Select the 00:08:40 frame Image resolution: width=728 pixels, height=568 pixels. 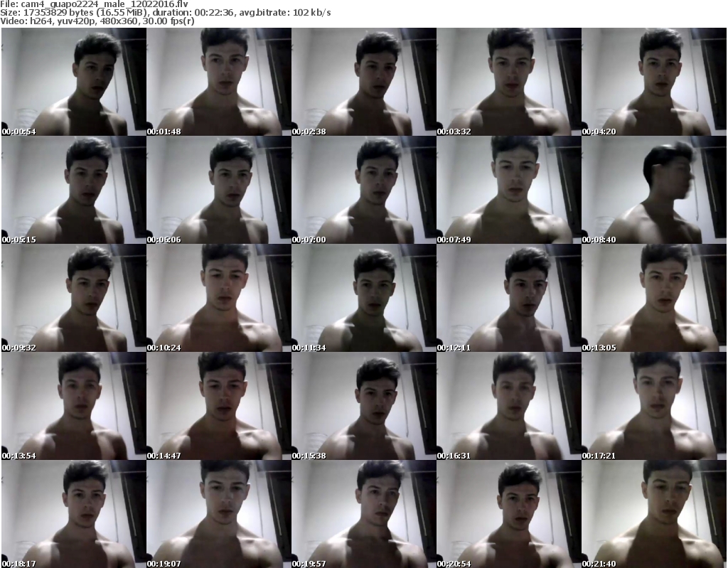point(654,190)
